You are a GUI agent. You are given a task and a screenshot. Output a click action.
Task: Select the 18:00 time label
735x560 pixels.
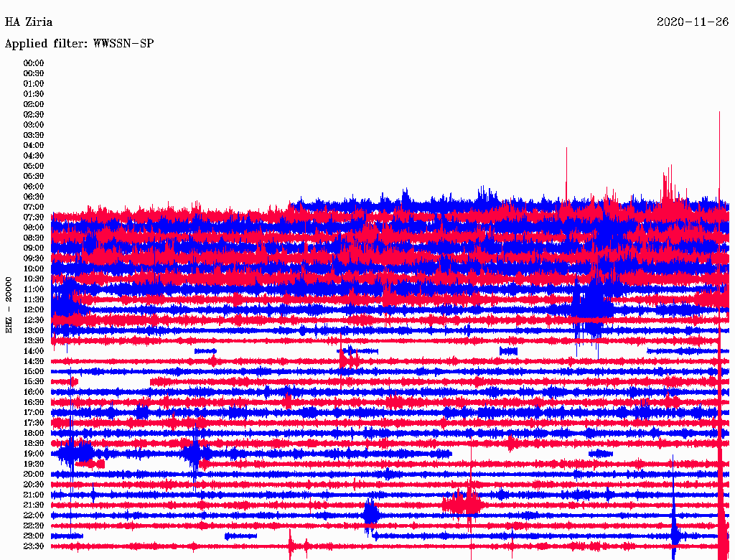point(34,434)
